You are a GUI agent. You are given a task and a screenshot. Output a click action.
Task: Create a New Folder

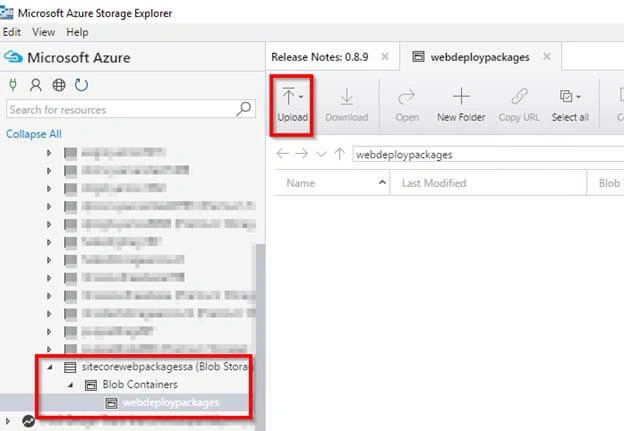461,105
